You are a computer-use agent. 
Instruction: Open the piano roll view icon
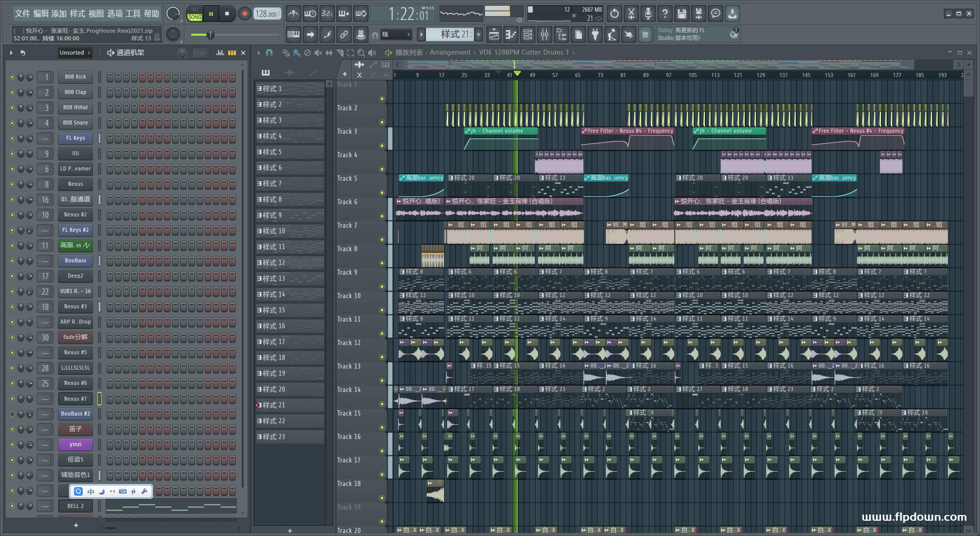pos(511,35)
